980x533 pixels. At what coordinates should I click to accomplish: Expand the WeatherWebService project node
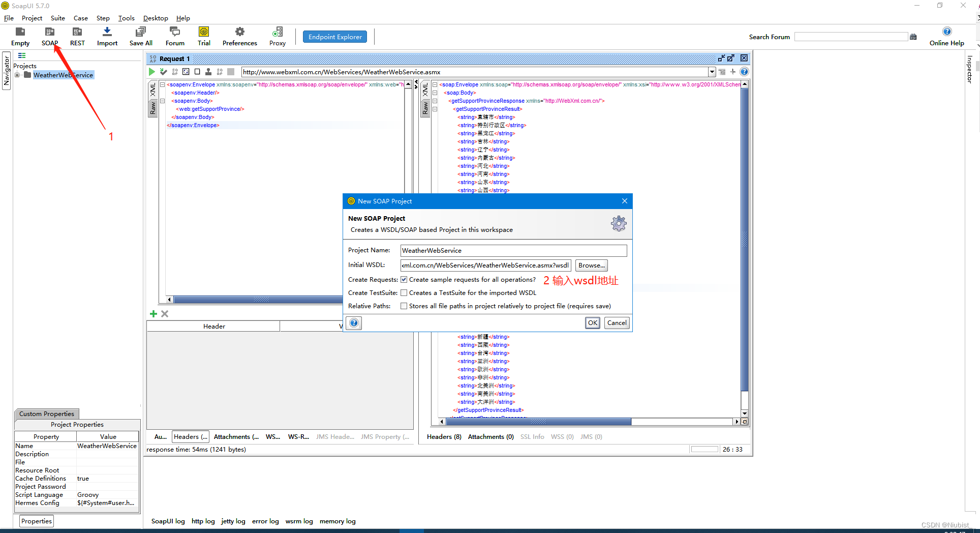17,75
